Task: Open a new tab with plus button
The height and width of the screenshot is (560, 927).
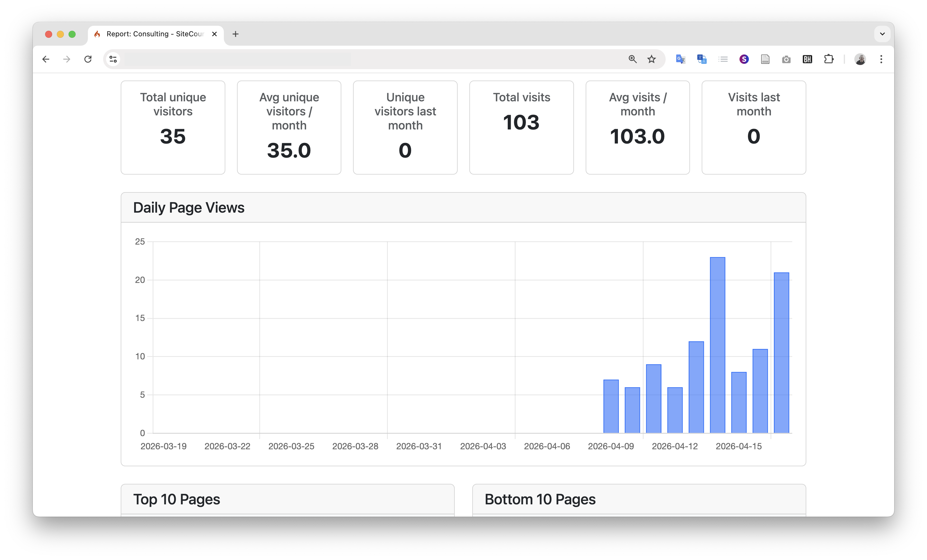Action: (236, 34)
